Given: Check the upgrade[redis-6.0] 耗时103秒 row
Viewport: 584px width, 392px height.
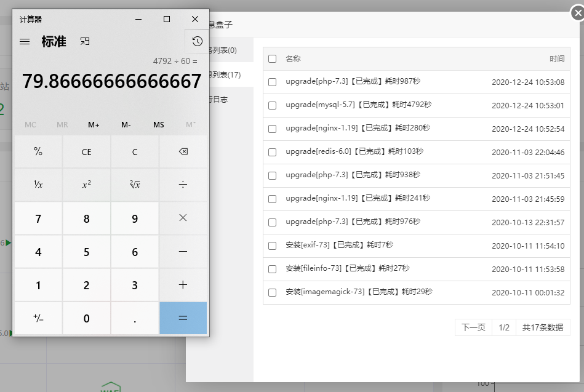Looking at the screenshot, I should coord(272,152).
